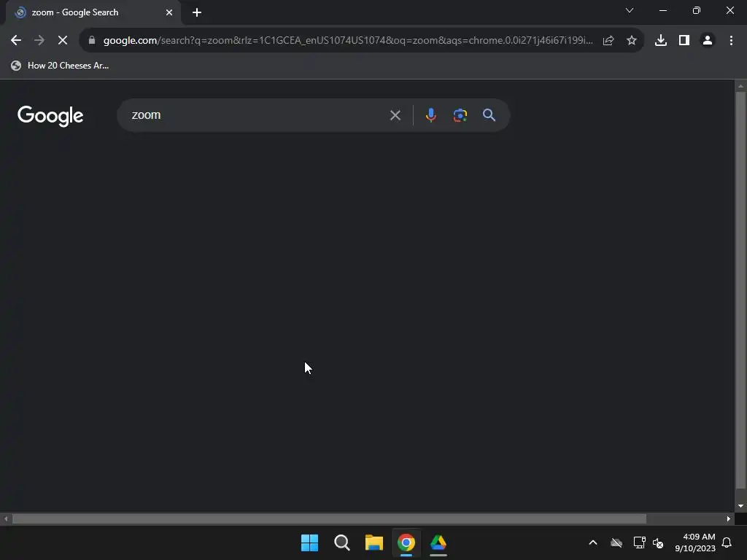Submit the search with the magnifier icon

[x=489, y=115]
